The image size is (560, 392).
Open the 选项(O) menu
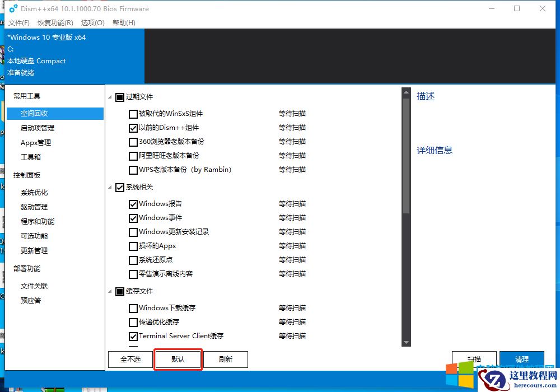(92, 23)
